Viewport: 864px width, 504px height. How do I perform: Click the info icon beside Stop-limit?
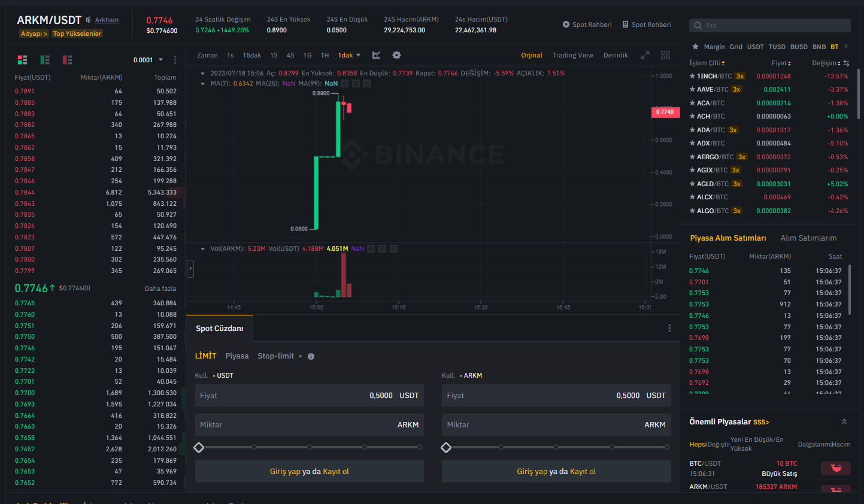coord(311,356)
